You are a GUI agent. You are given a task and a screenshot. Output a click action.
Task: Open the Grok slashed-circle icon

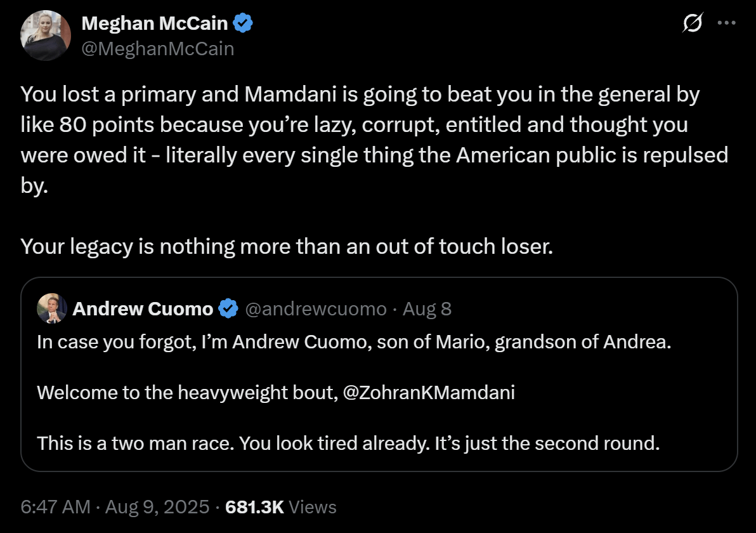693,23
